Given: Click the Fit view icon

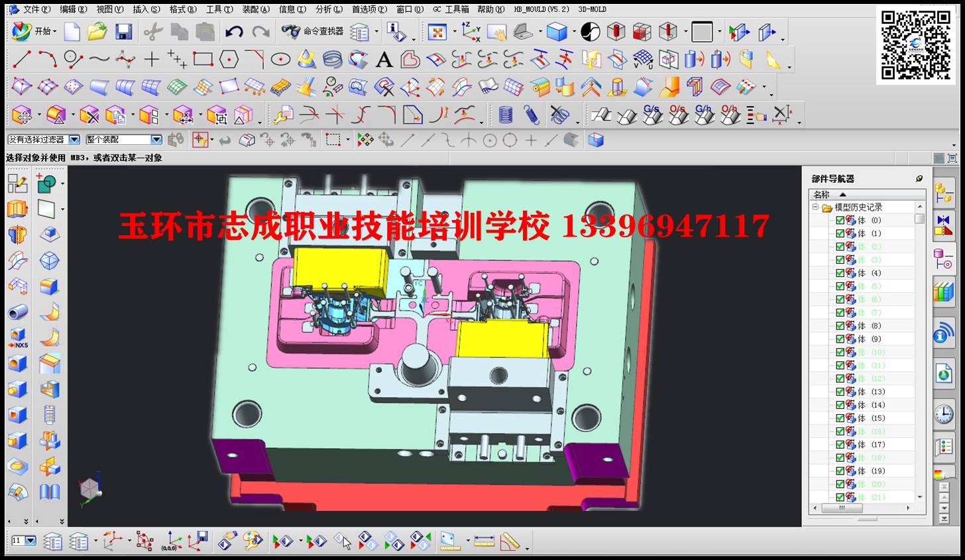Looking at the screenshot, I should click(437, 31).
